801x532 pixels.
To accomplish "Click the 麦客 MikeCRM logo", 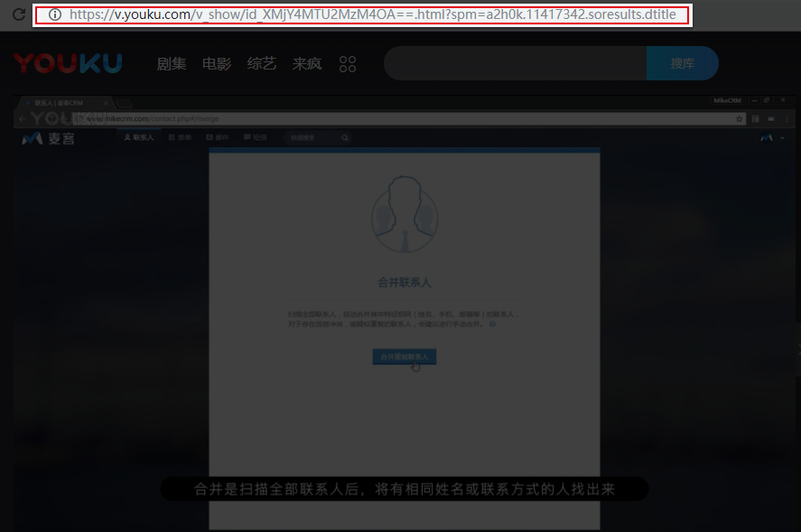I will pyautogui.click(x=47, y=137).
